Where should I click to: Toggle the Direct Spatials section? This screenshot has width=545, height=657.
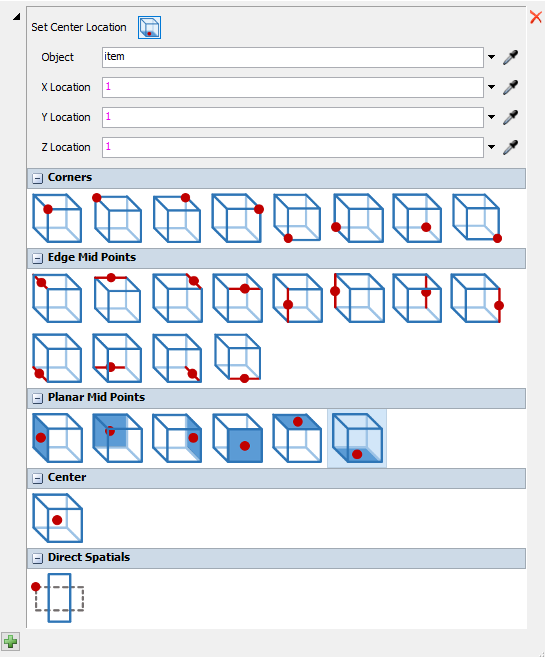pyautogui.click(x=37, y=558)
